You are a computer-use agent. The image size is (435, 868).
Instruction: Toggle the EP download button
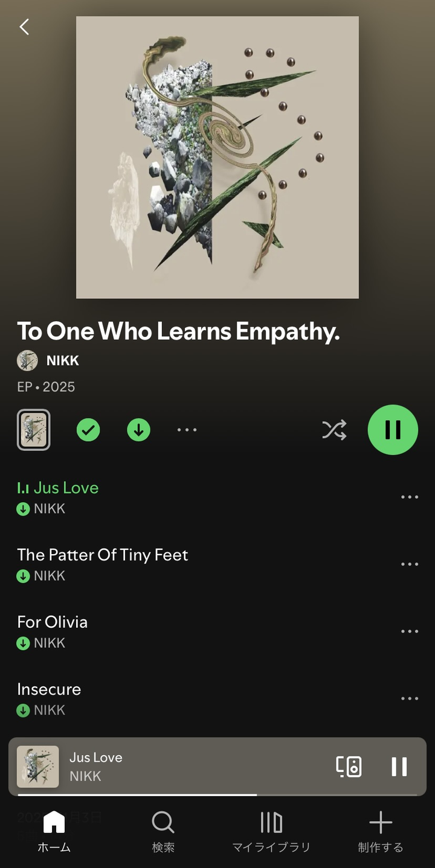tap(138, 430)
